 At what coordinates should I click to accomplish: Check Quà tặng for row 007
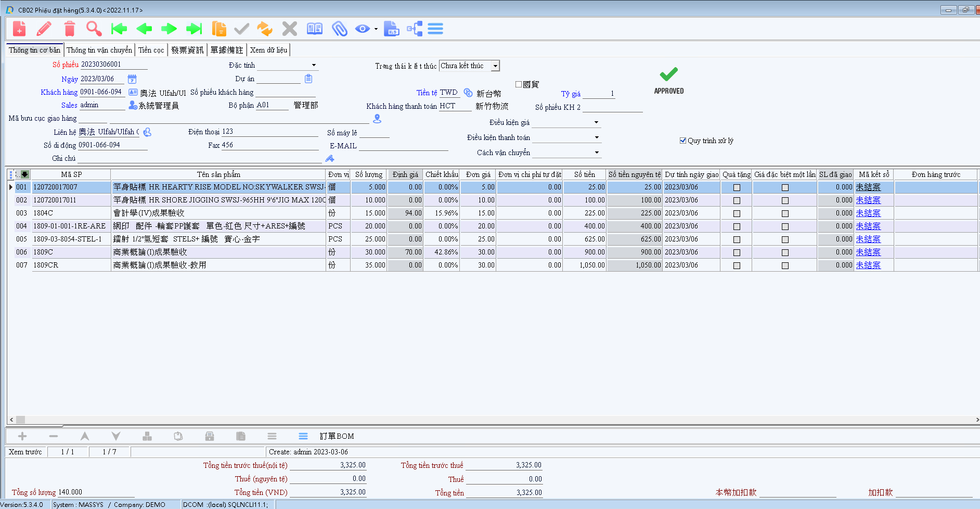(x=737, y=265)
